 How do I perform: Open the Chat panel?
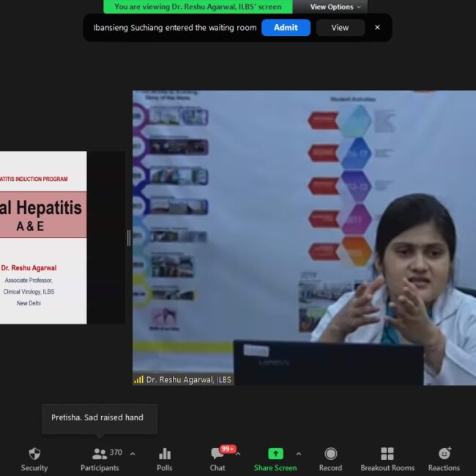pyautogui.click(x=217, y=459)
